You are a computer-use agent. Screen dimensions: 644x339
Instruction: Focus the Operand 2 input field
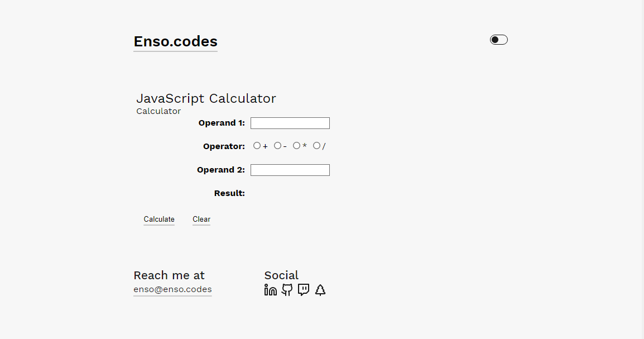(290, 170)
